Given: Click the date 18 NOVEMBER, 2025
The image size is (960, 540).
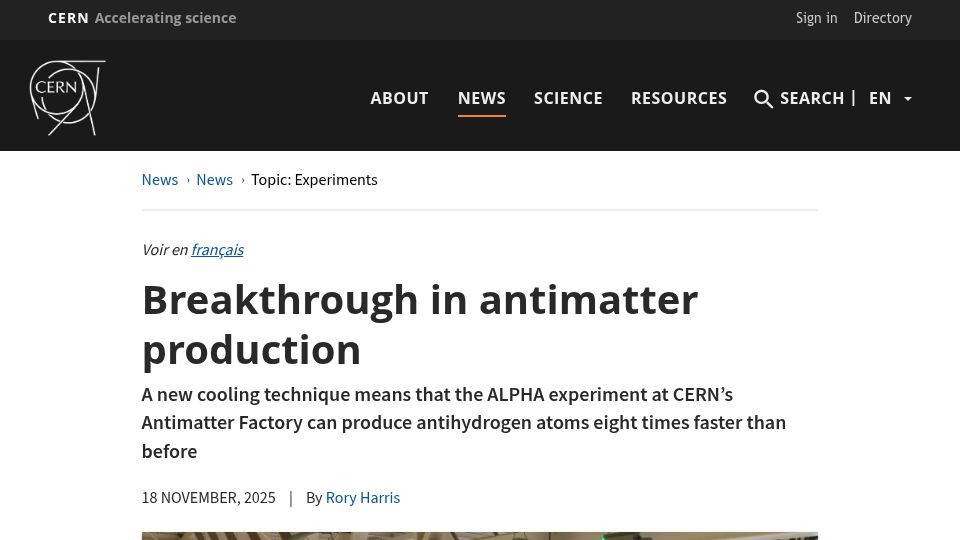Looking at the screenshot, I should (x=208, y=498).
